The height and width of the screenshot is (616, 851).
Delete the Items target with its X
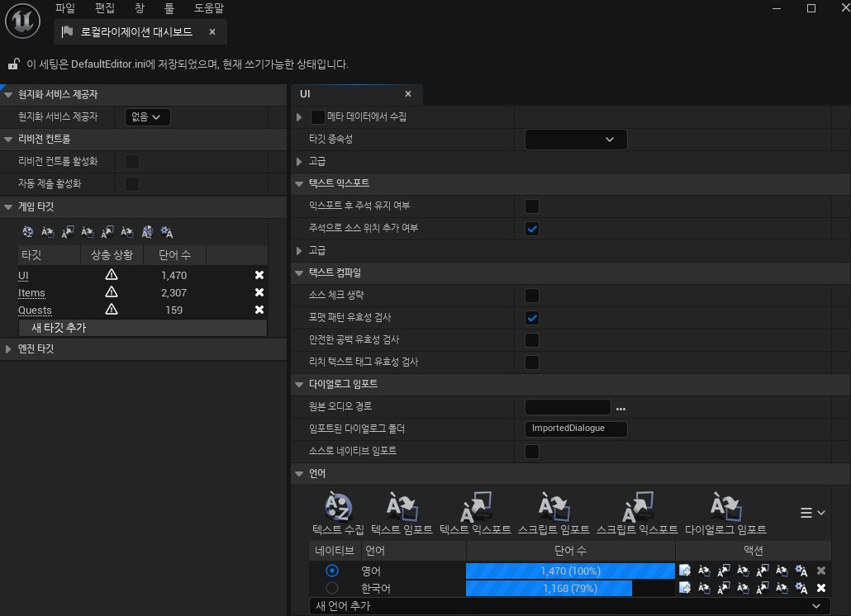point(259,292)
